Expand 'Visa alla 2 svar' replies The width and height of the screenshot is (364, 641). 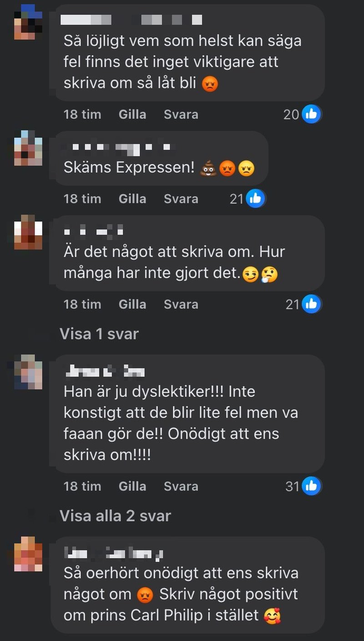pos(116,516)
